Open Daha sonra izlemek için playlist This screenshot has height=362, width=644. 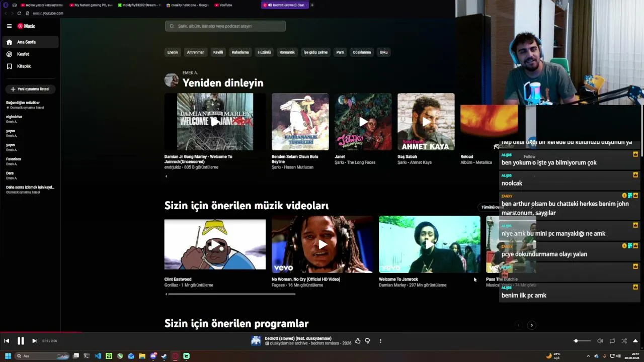pos(30,189)
